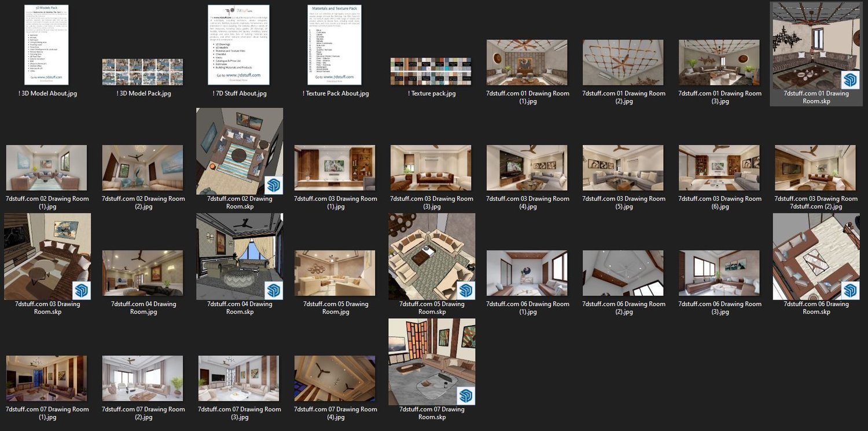Select the 03 Drawing Room (1).jpg thumbnail

(334, 168)
